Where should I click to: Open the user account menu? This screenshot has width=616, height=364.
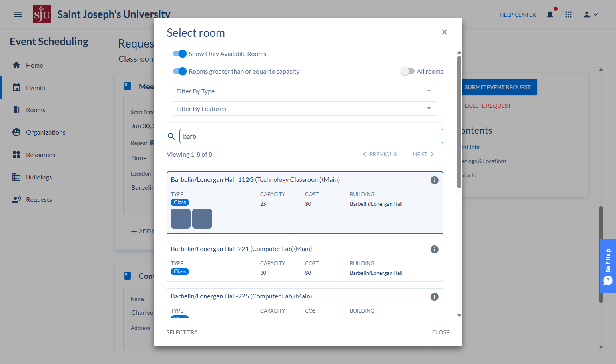(590, 14)
